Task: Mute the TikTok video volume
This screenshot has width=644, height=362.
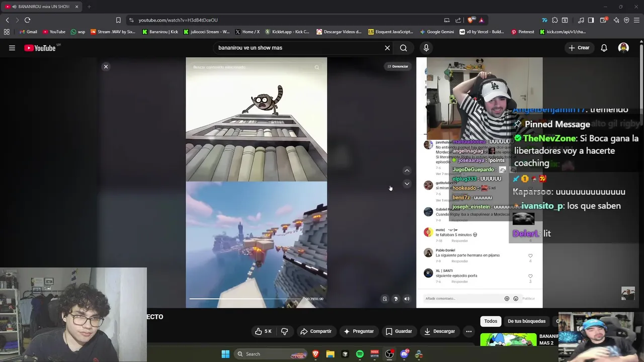Action: pos(407,299)
